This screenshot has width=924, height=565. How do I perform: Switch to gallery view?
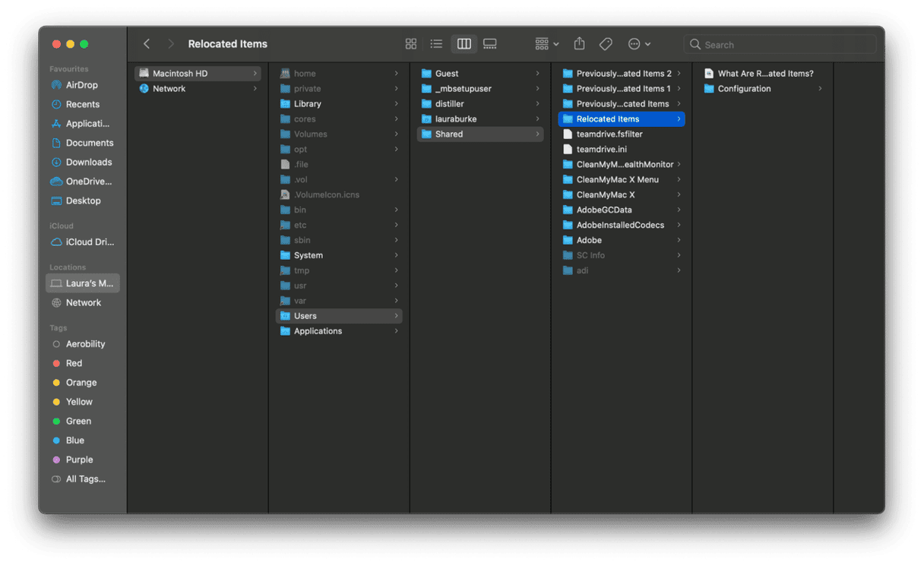click(489, 43)
